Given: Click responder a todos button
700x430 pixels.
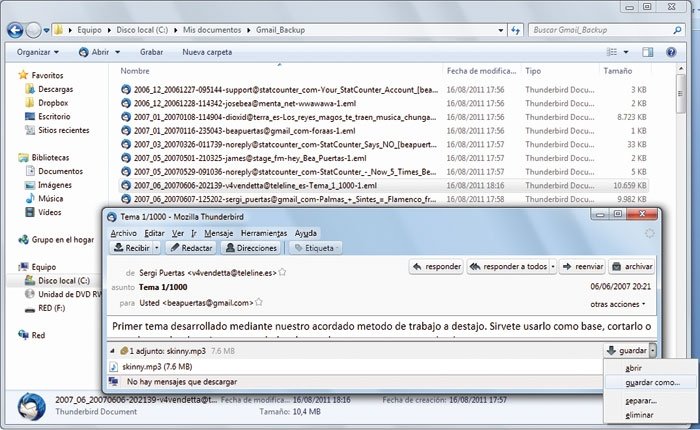Looking at the screenshot, I should click(x=508, y=267).
